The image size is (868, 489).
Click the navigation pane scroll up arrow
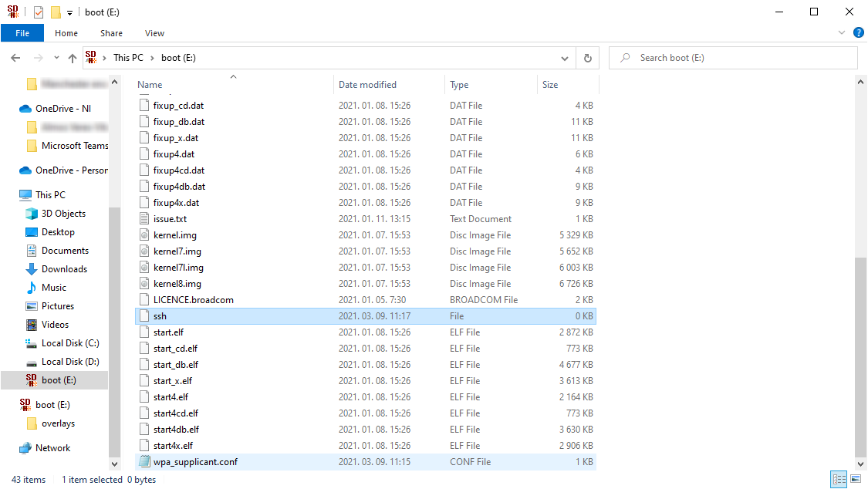click(115, 82)
